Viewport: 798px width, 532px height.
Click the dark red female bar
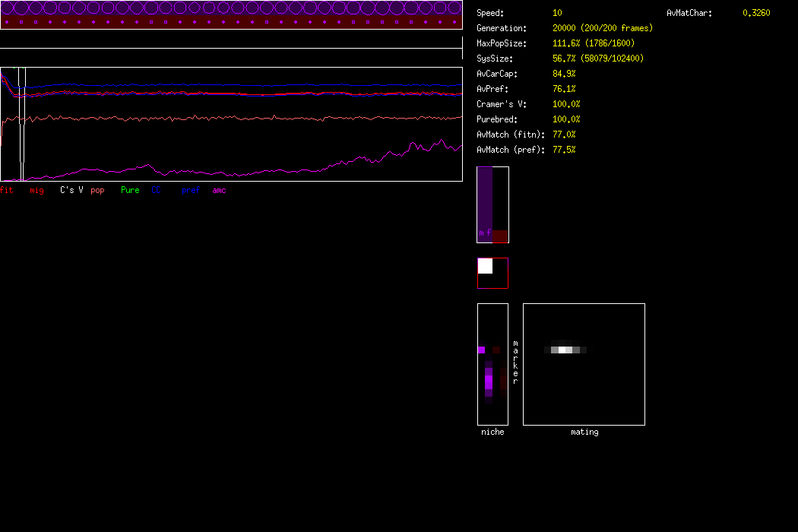[500, 236]
